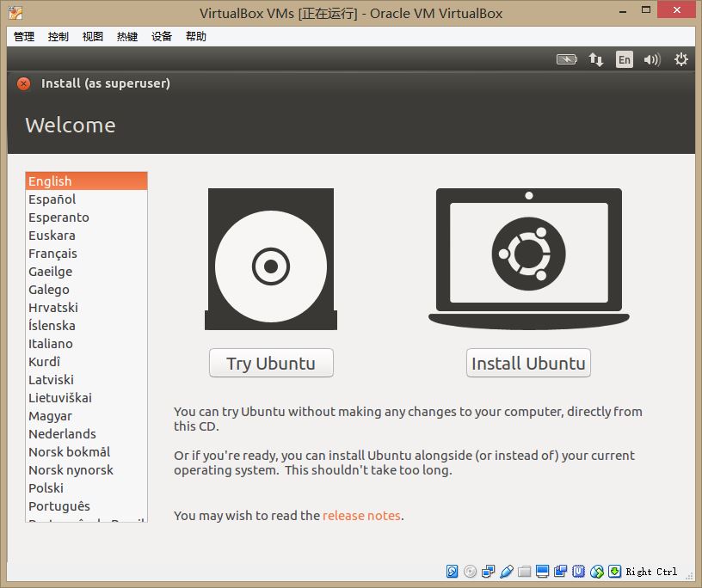Select Italiano in the language list
This screenshot has width=702, height=588.
pos(86,343)
